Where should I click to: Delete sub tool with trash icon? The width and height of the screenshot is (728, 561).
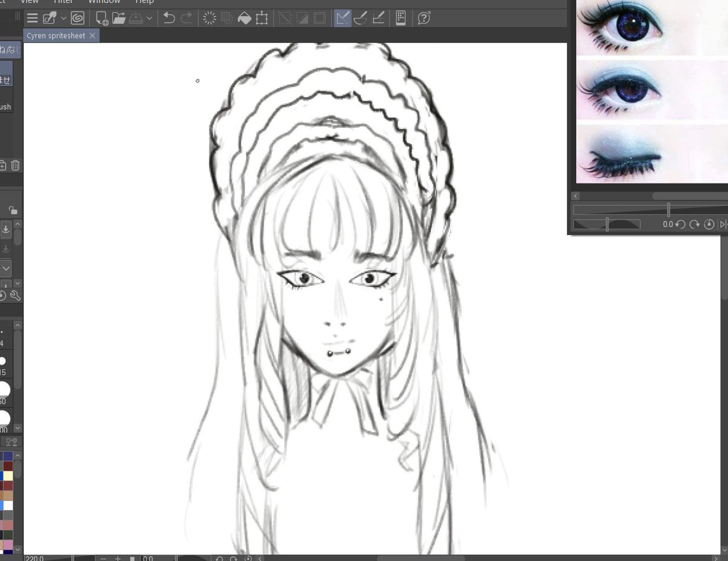click(x=16, y=165)
